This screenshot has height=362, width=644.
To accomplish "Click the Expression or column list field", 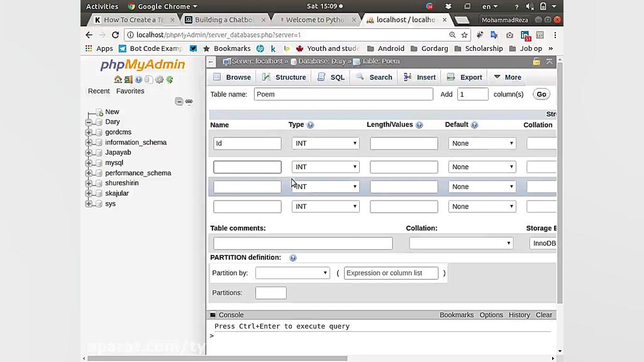I will point(391,273).
